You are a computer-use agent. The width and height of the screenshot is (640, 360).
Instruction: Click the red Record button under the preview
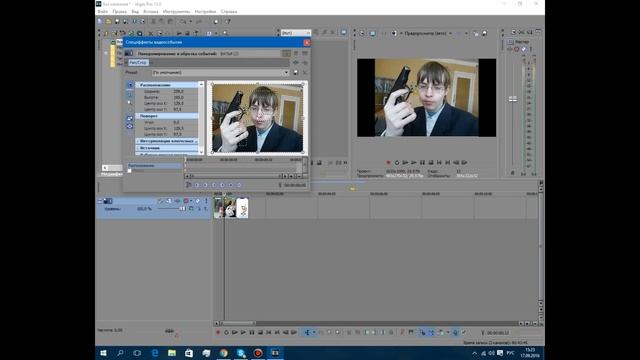click(388, 162)
